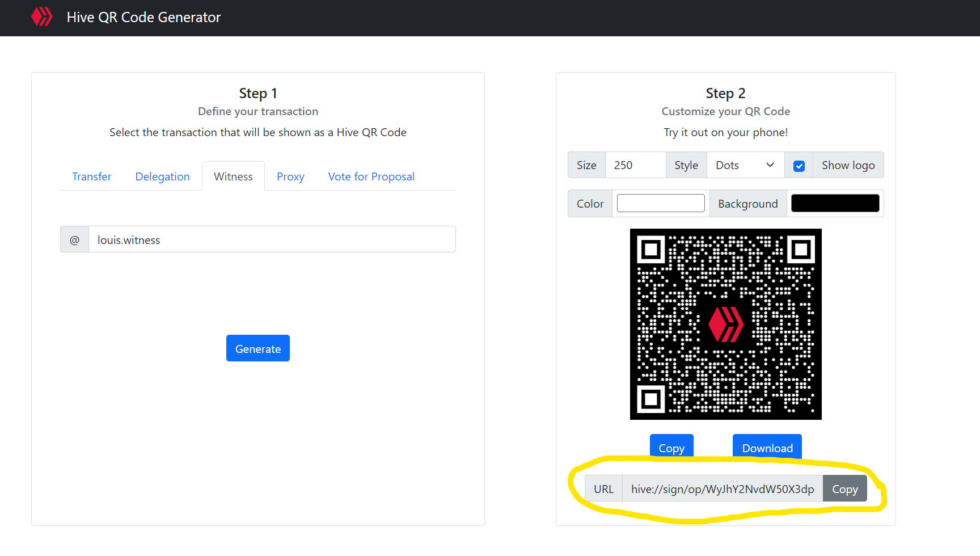Click the Style label
980x556 pixels.
click(x=686, y=165)
